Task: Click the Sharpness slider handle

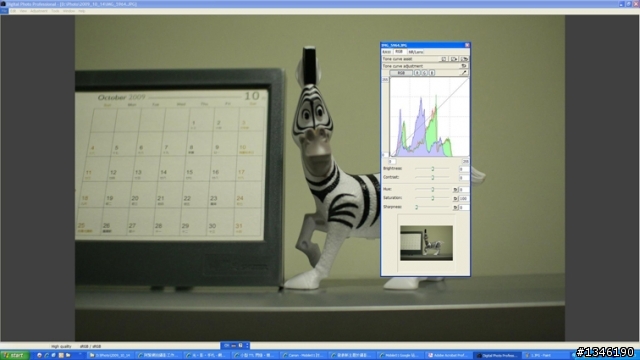Action: click(416, 207)
